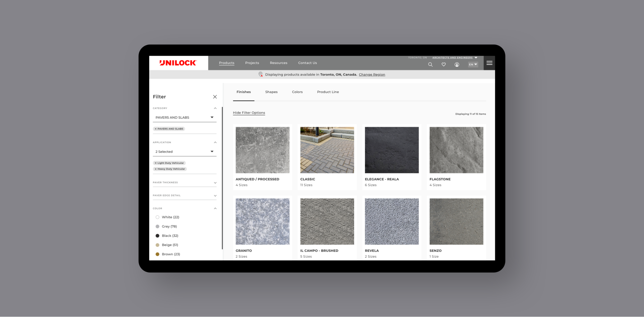Open the Projects menu item
Viewport: 644px width, 317px height.
click(x=252, y=63)
